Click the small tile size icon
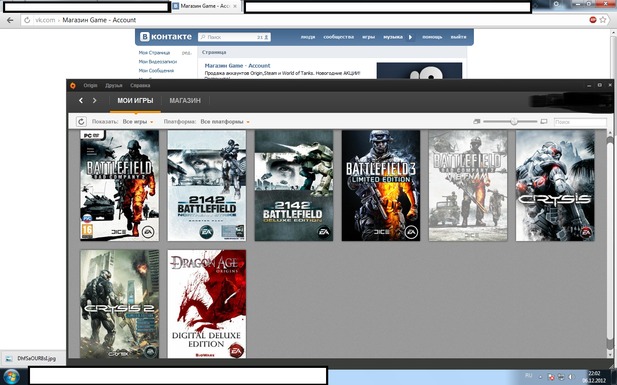This screenshot has height=385, width=617. point(477,122)
